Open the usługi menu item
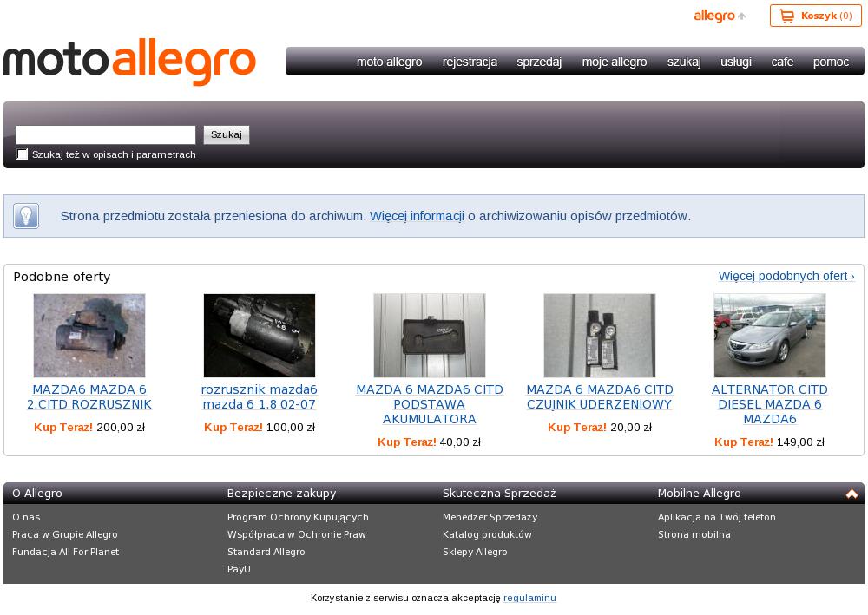The width and height of the screenshot is (868, 615). point(736,62)
